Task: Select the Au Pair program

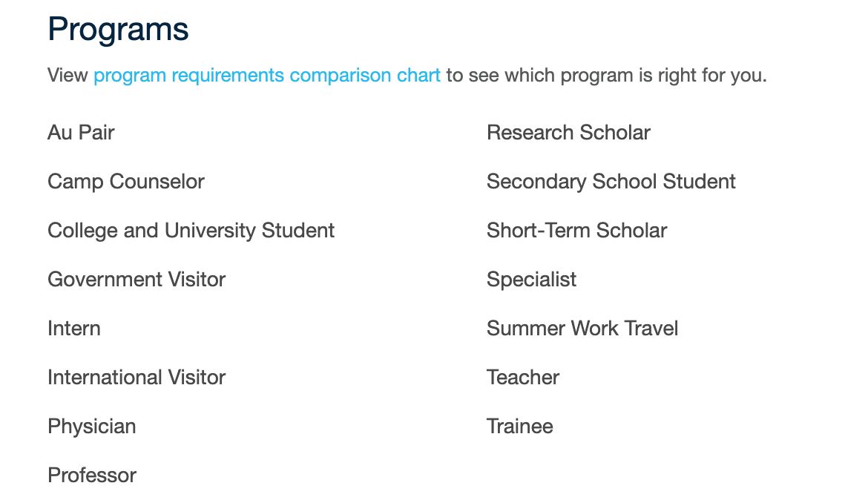Action: tap(81, 133)
